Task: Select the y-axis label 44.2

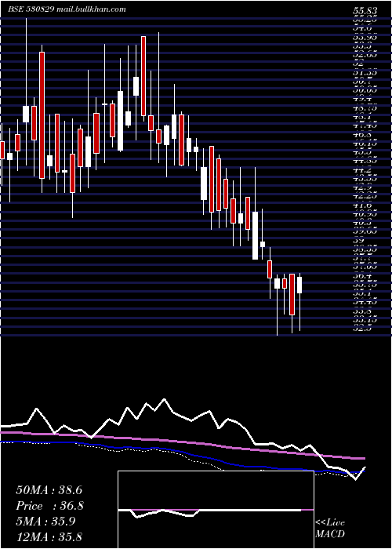Action: 362,170
